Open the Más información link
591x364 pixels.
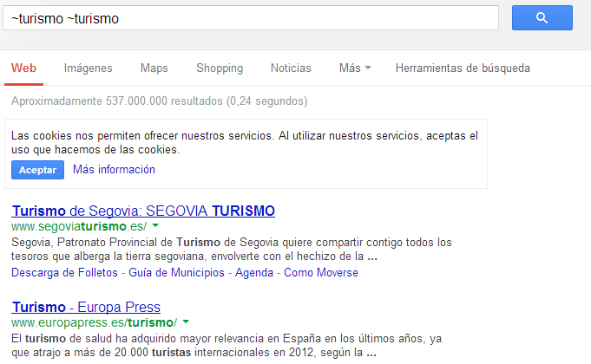tap(114, 169)
